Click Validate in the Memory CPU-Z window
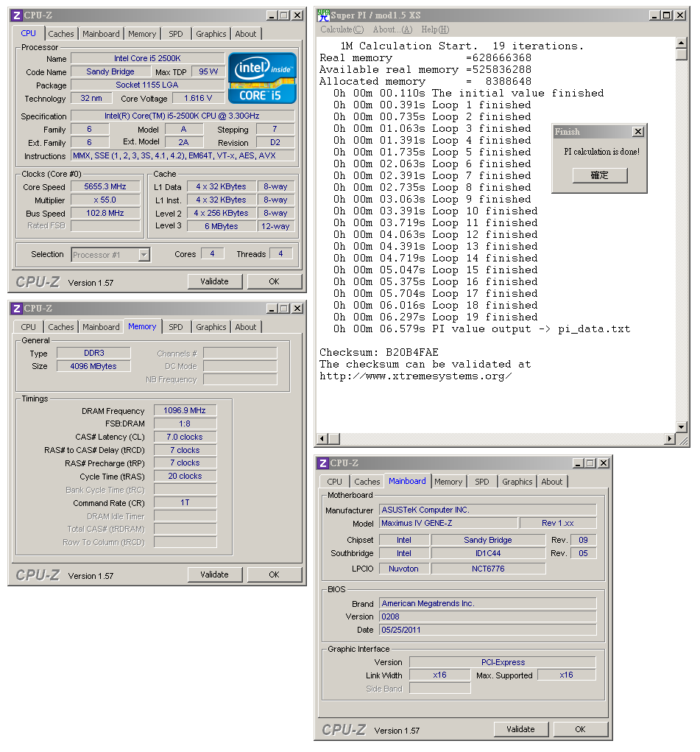Viewport: 700px width, 752px height. pos(214,574)
